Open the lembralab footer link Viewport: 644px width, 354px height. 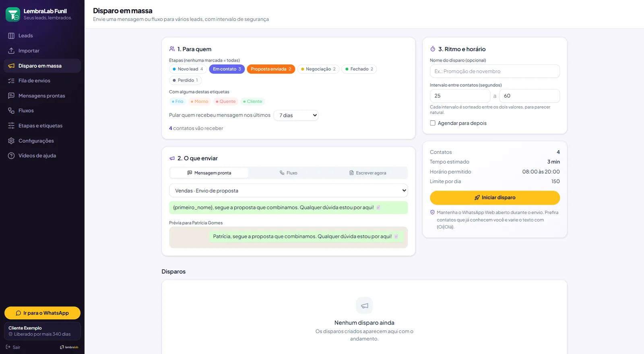pyautogui.click(x=69, y=347)
